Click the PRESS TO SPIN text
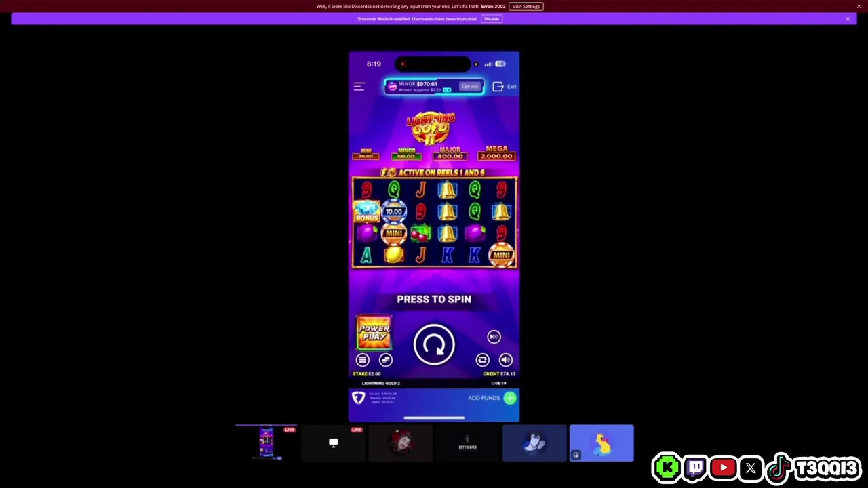The height and width of the screenshot is (488, 868). click(x=434, y=299)
